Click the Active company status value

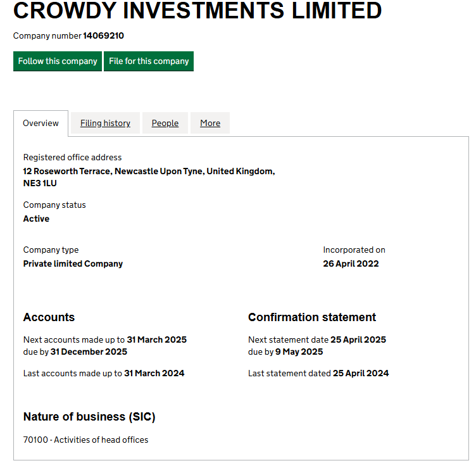point(37,219)
